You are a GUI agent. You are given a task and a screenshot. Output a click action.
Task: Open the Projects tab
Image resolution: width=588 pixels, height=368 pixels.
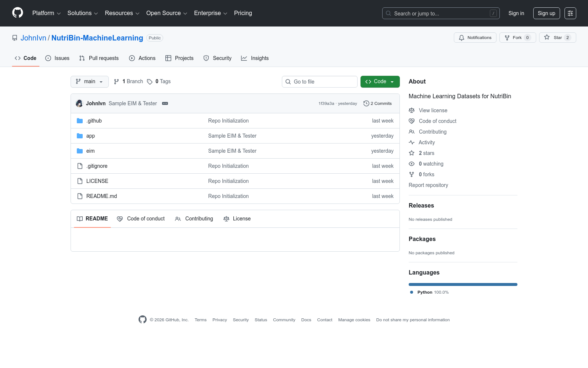tap(179, 58)
